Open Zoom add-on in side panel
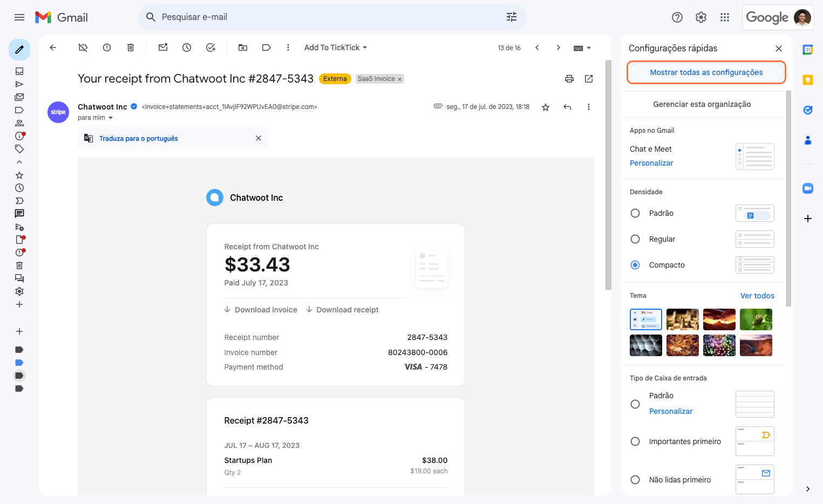Image resolution: width=823 pixels, height=504 pixels. click(808, 188)
